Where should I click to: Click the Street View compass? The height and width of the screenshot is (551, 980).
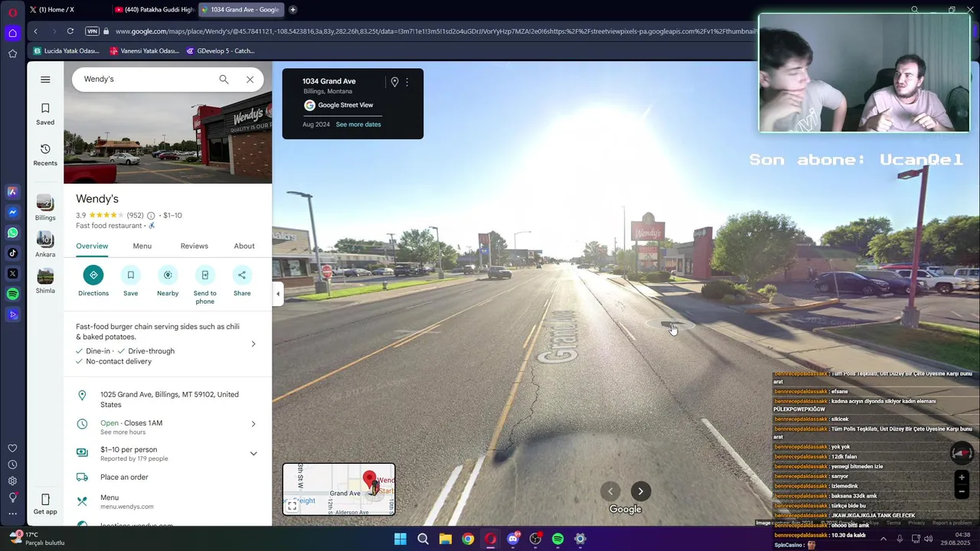click(x=961, y=454)
